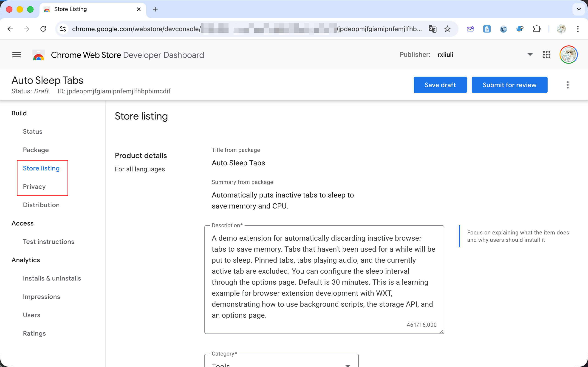Open the three-dot more options menu beside Submit for review
Image resolution: width=588 pixels, height=367 pixels.
pyautogui.click(x=568, y=85)
